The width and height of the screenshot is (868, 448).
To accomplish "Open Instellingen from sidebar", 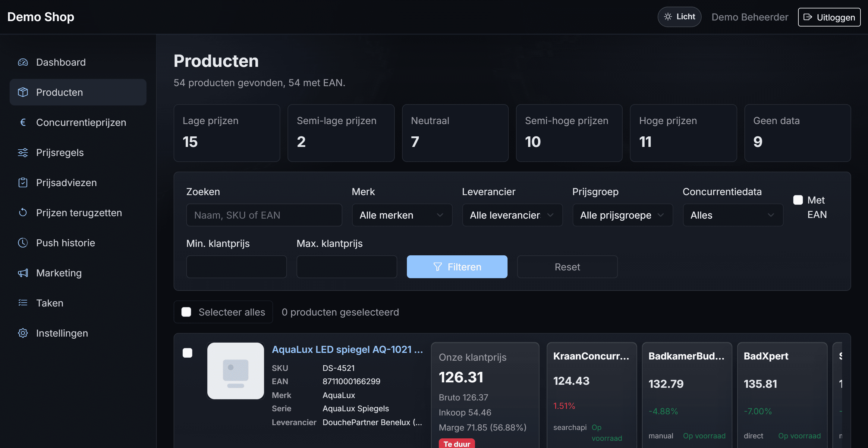I will [78, 333].
